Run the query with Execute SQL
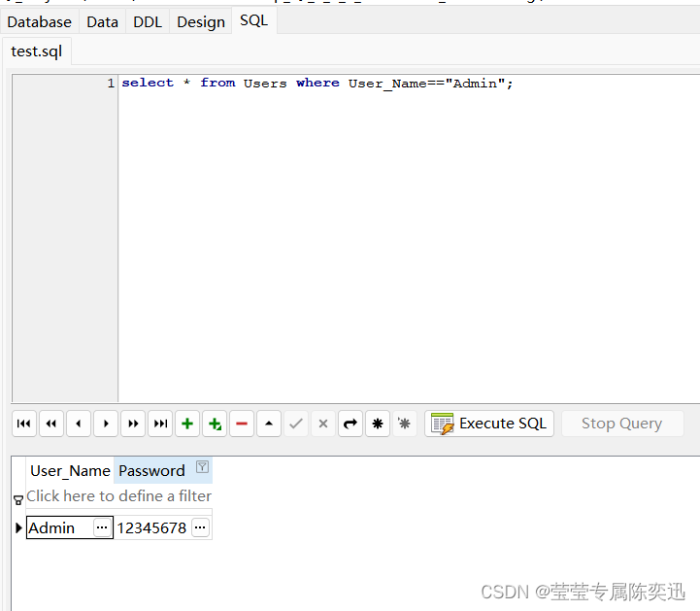 point(489,424)
